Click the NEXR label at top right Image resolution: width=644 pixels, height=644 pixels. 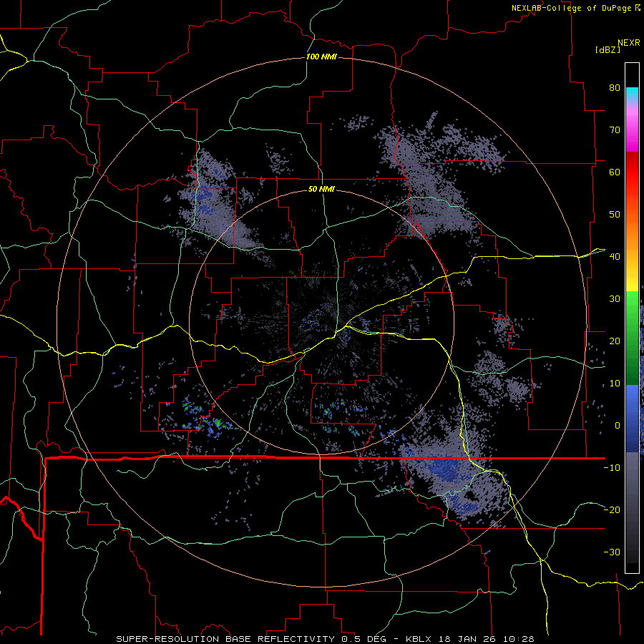(x=629, y=43)
